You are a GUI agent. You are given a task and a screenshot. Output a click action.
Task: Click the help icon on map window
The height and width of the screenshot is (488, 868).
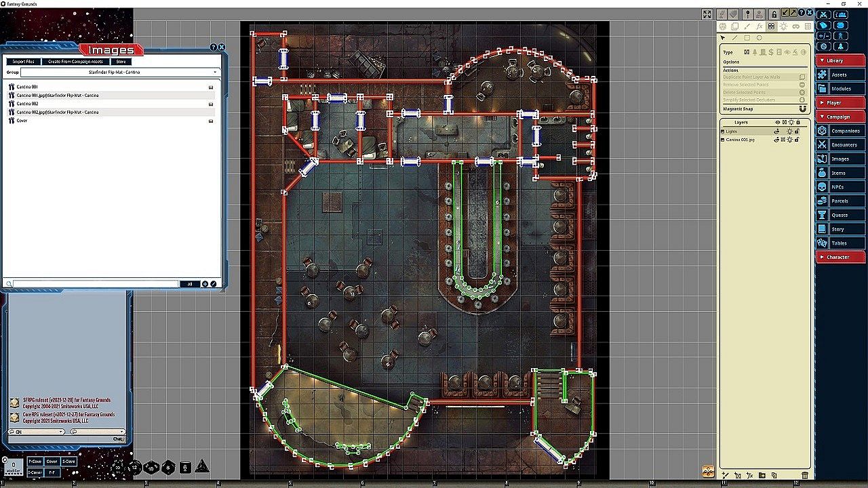[802, 13]
